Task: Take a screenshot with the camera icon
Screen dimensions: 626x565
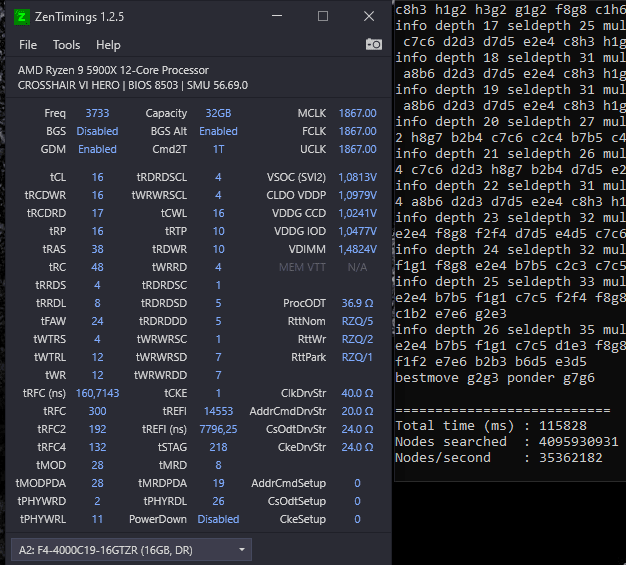Action: pyautogui.click(x=374, y=44)
